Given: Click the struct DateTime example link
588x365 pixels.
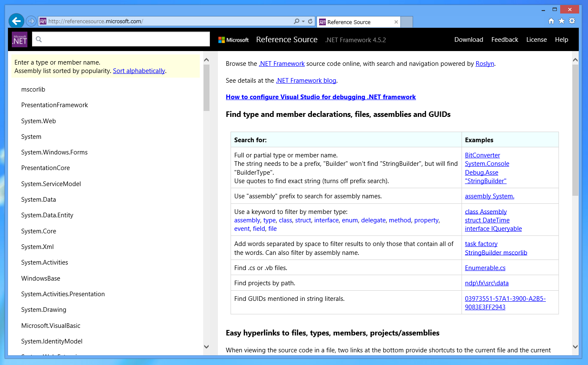Looking at the screenshot, I should click(487, 220).
